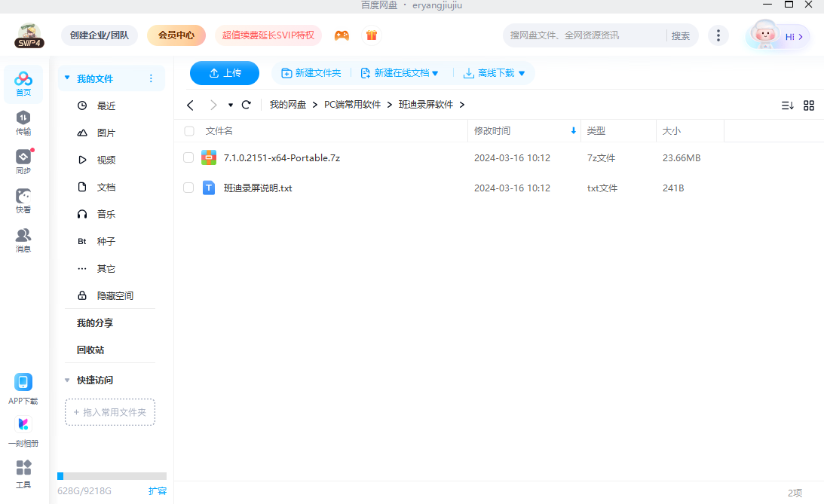This screenshot has width=824, height=504.
Task: Tick checkbox for 7.1.0.2151-x64-Portable.7z
Action: pyautogui.click(x=188, y=157)
